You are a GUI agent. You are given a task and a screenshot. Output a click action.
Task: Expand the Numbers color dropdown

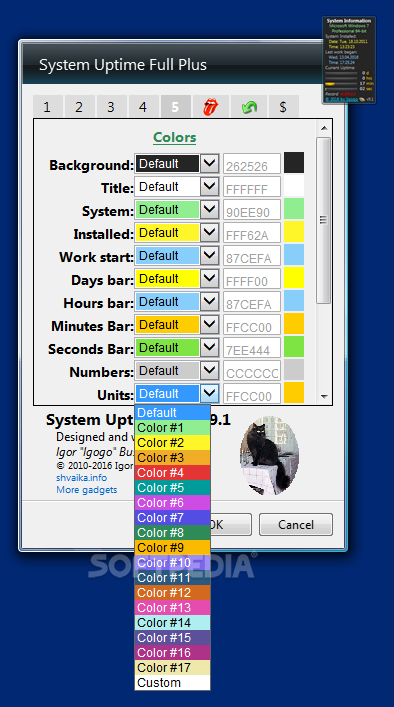[x=210, y=370]
